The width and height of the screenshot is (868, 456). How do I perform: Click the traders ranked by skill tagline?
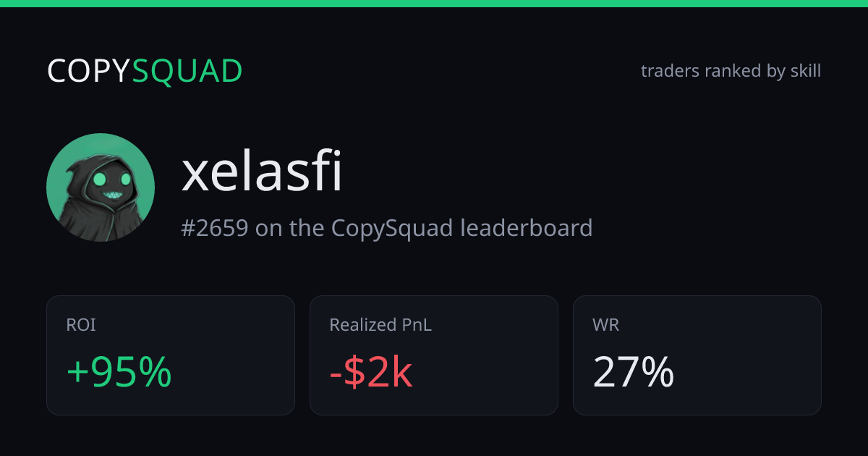click(x=731, y=71)
